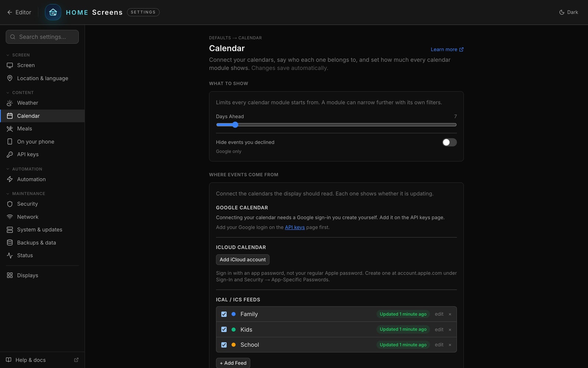Go back to Editor
Image resolution: width=588 pixels, height=368 pixels.
[19, 12]
